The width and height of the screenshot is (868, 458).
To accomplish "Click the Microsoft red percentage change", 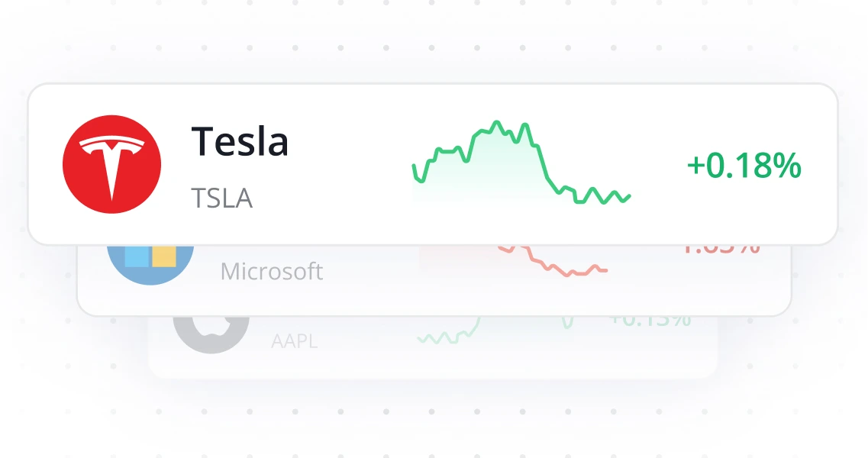I will (x=720, y=248).
